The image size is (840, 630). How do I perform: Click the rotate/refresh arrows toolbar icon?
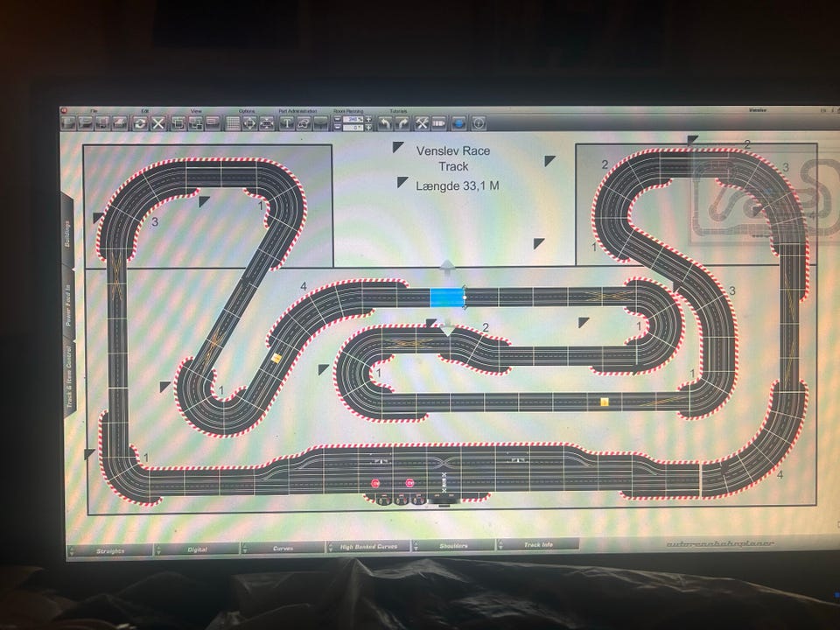[x=140, y=123]
